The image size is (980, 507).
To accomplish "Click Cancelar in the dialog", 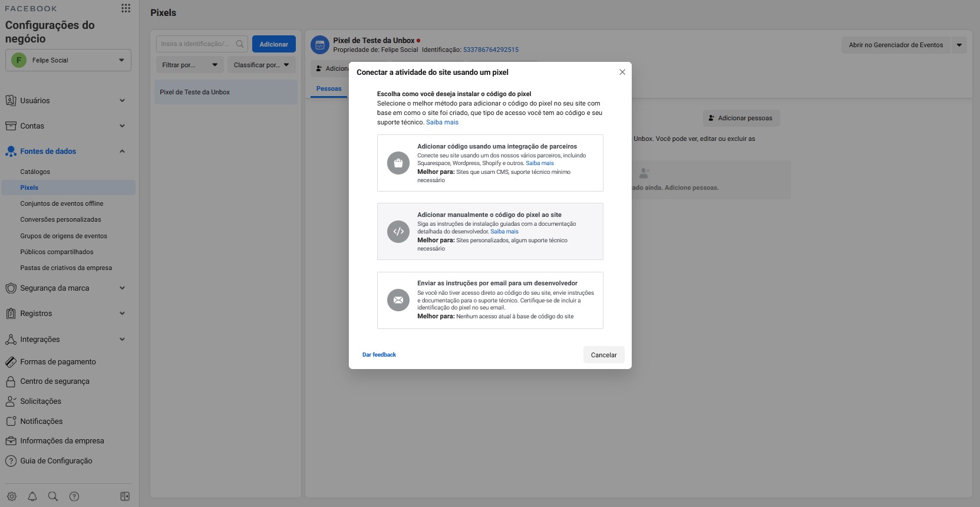I will pos(604,355).
